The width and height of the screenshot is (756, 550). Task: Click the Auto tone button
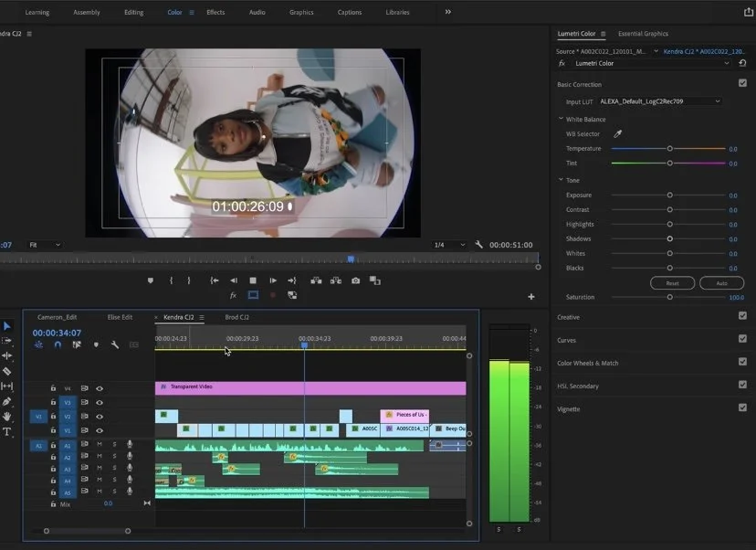pyautogui.click(x=721, y=283)
